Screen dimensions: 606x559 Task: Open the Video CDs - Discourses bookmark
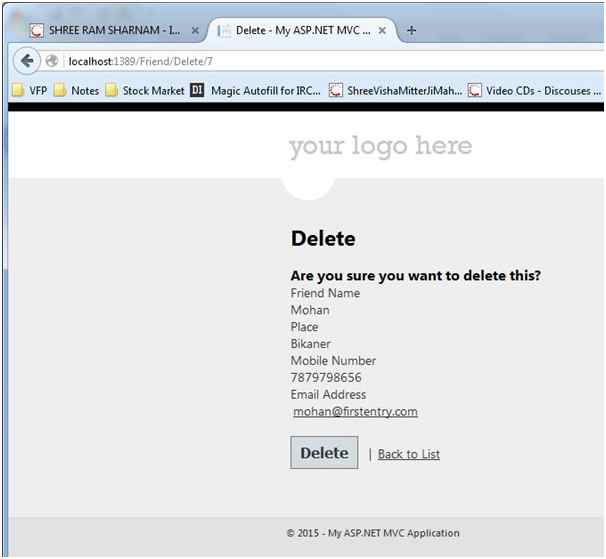[535, 90]
